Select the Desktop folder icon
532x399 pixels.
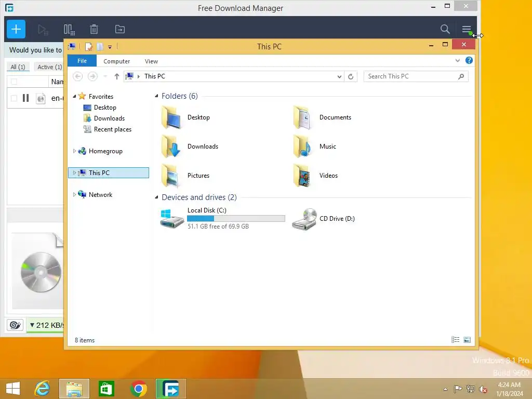pyautogui.click(x=171, y=117)
